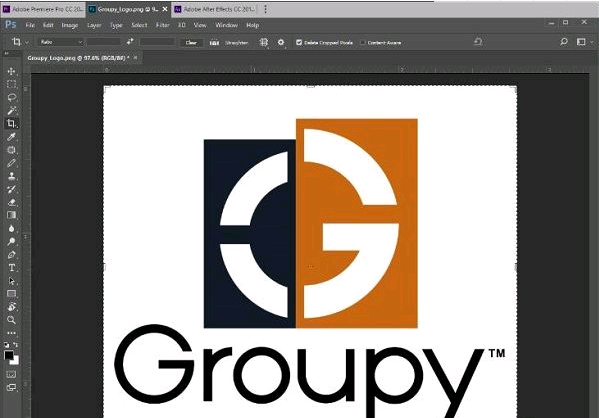Select the Rectangle shape tool
This screenshot has width=599, height=418.
pyautogui.click(x=11, y=294)
